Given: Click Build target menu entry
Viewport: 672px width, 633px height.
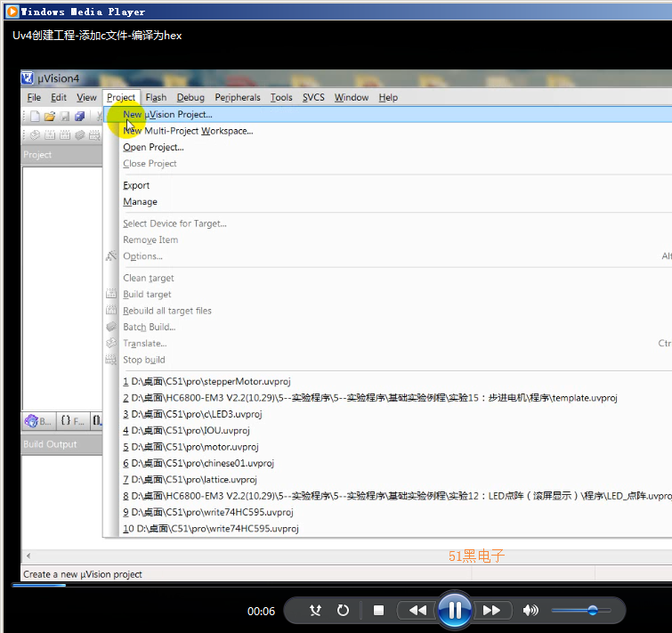Looking at the screenshot, I should pos(388,294).
